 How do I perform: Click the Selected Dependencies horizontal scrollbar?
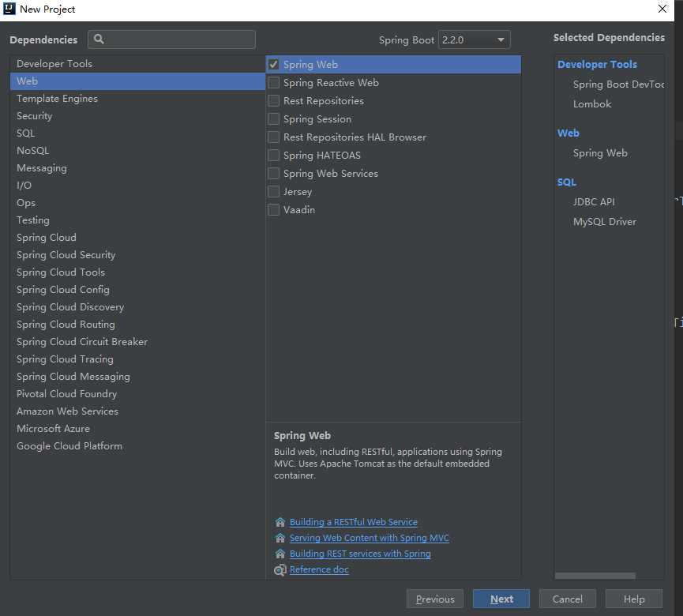pos(595,576)
